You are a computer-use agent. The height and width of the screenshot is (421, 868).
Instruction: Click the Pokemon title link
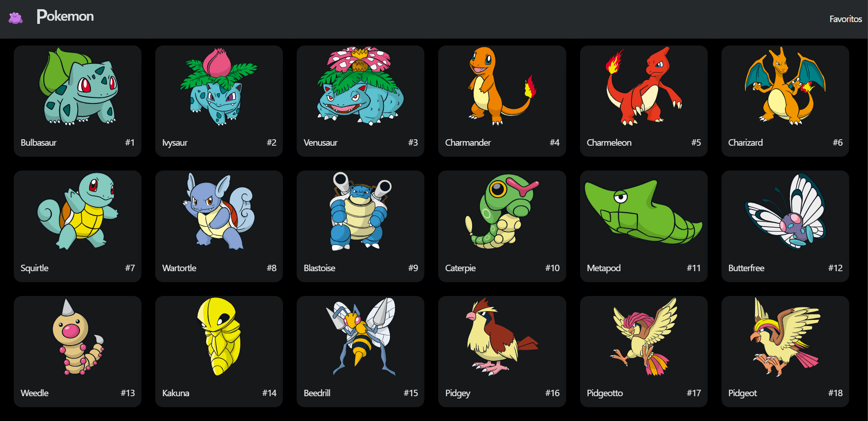coord(65,17)
